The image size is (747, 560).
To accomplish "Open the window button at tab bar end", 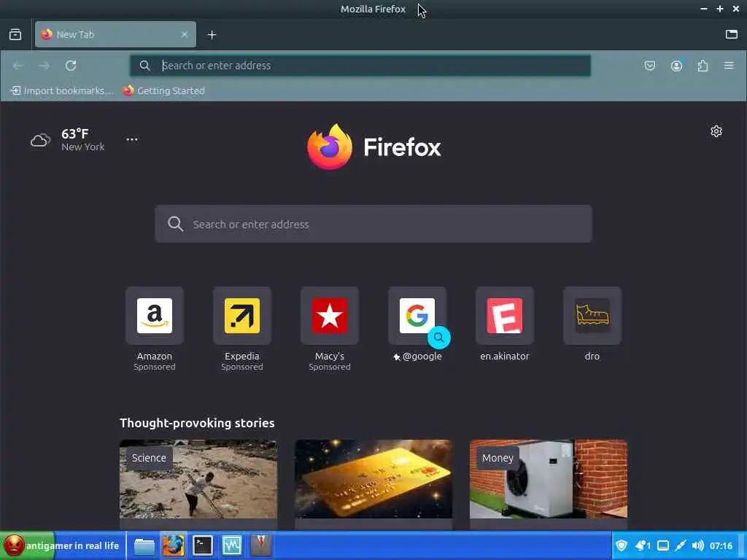I will point(731,34).
